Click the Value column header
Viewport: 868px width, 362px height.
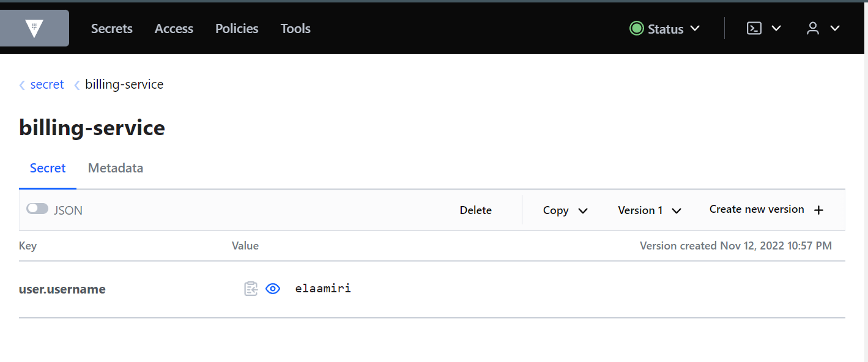coord(245,246)
